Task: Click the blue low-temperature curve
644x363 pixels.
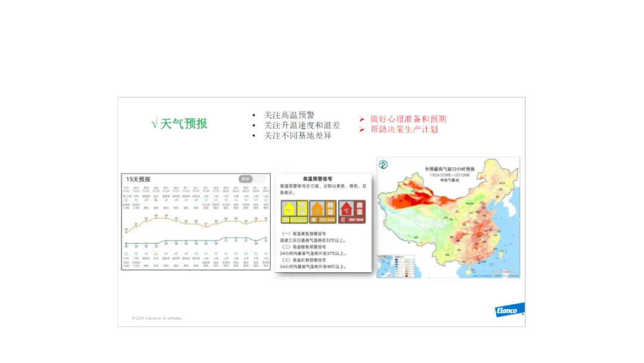Action: (x=196, y=241)
